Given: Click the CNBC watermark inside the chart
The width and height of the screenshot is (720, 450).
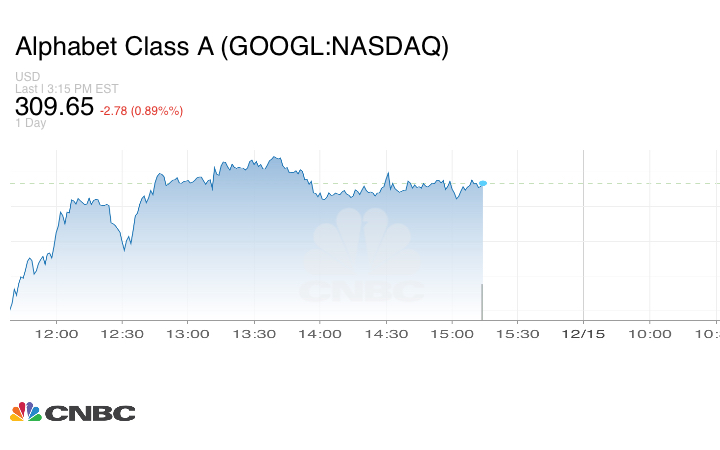Looking at the screenshot, I should 362,265.
